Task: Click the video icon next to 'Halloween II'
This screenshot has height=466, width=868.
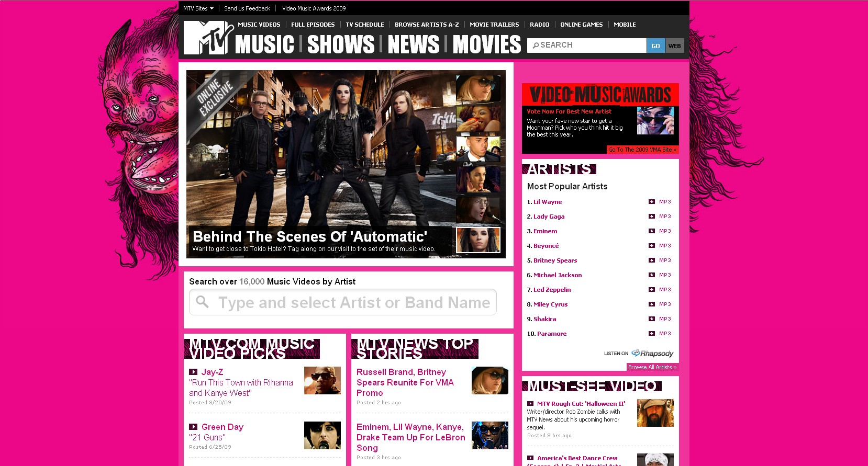Action: click(x=530, y=404)
